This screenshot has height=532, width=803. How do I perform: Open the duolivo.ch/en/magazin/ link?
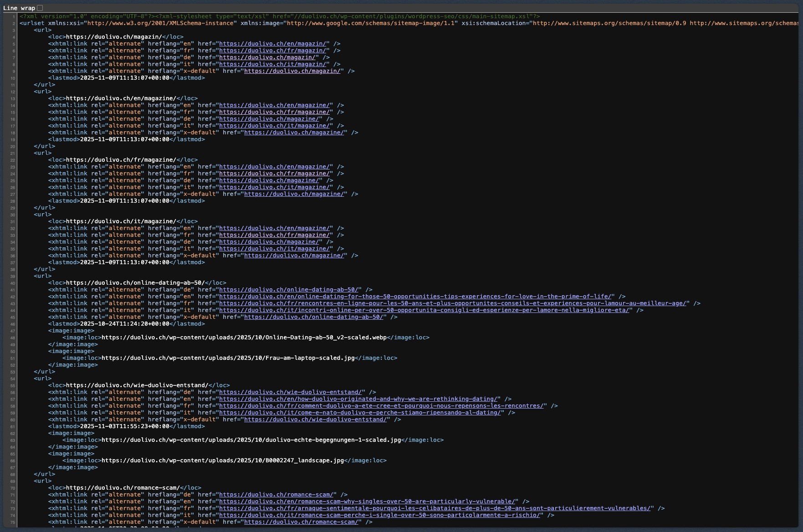[x=272, y=44]
